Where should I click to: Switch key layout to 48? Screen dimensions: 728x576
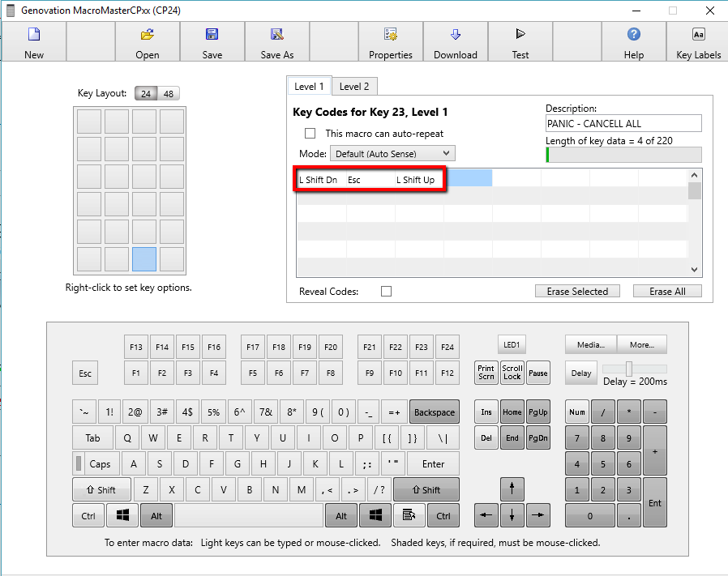tap(169, 94)
